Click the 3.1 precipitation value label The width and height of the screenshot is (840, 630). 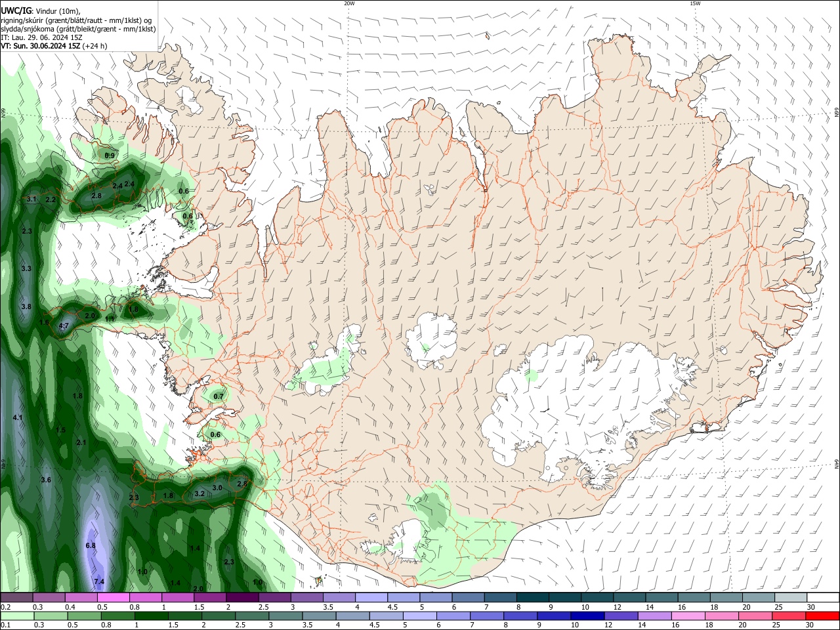click(31, 199)
